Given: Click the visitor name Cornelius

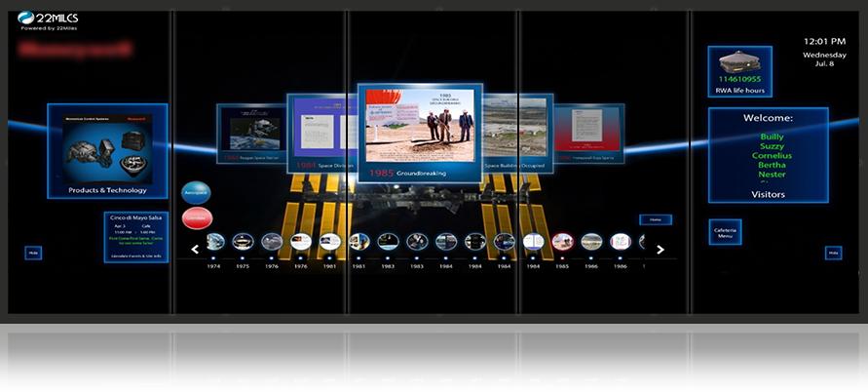Looking at the screenshot, I should click(772, 156).
